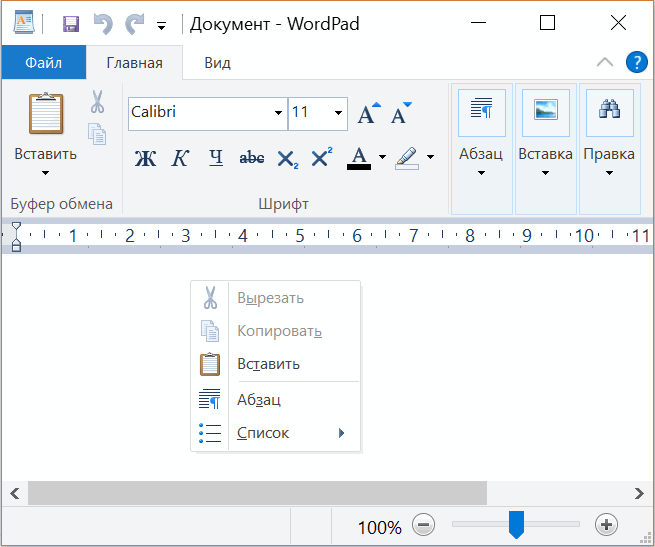This screenshot has height=547, width=655.
Task: Open the Quick Access Toolbar customize arrow
Action: pos(161,26)
